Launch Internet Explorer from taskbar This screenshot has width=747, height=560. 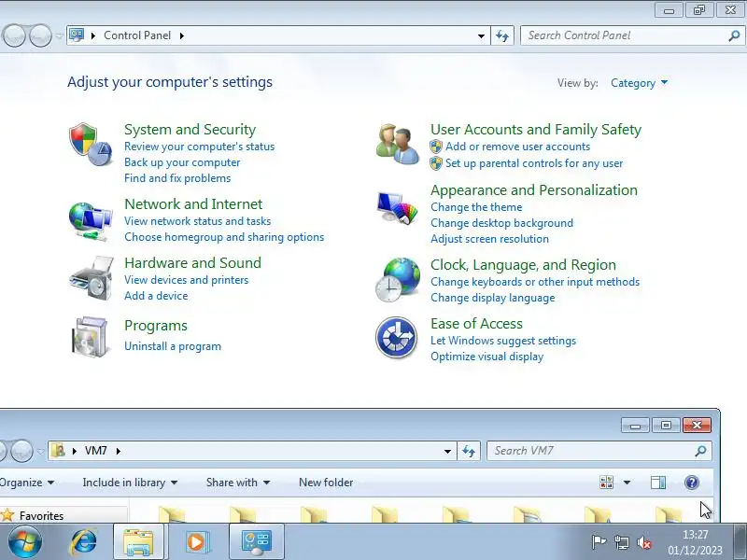[84, 542]
